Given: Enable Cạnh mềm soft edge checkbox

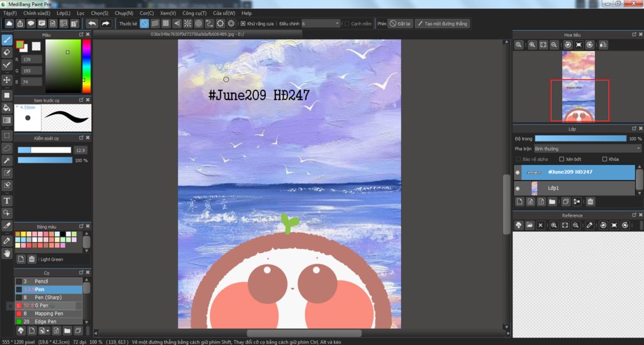Looking at the screenshot, I should 347,24.
